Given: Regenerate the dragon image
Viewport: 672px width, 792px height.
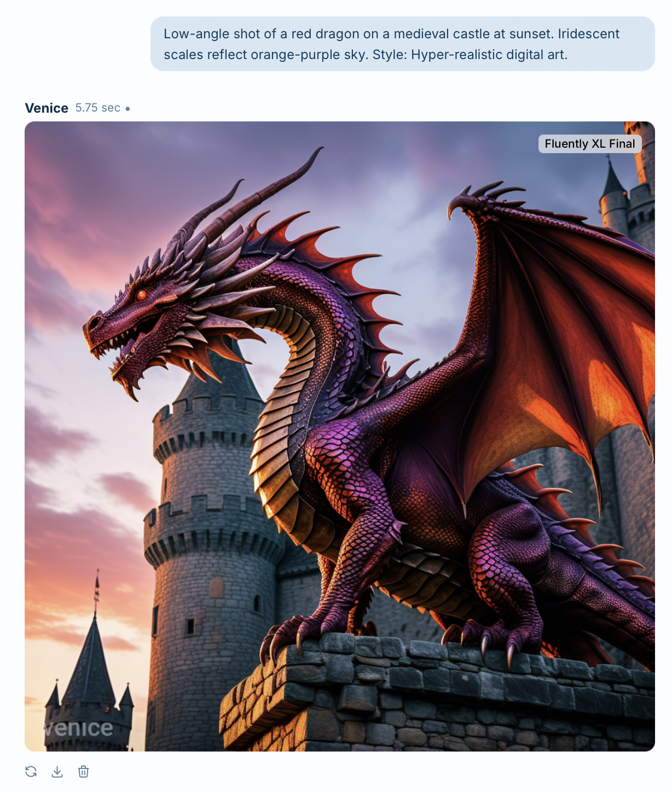Looking at the screenshot, I should click(31, 772).
